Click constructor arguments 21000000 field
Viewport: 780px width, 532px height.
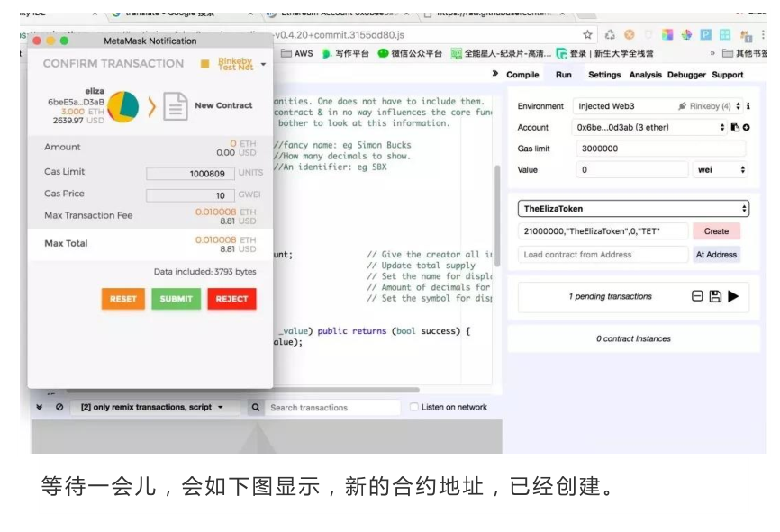pos(603,231)
